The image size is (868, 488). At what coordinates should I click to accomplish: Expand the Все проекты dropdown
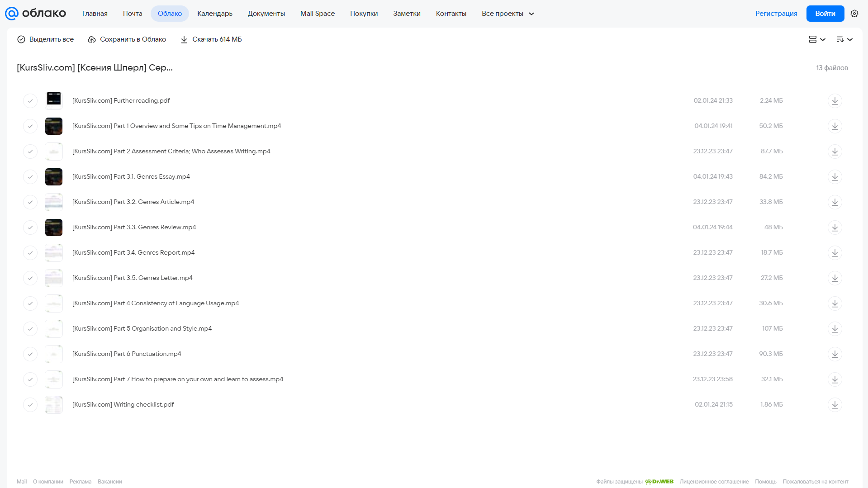[x=508, y=14]
